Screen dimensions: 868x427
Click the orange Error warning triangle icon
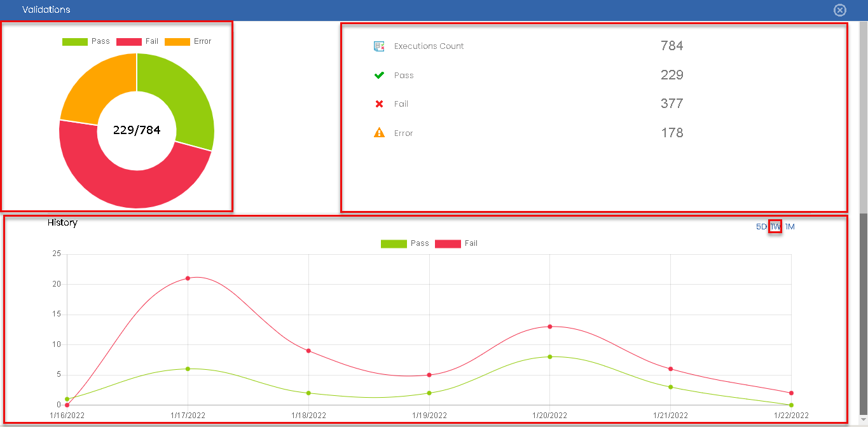coord(379,133)
